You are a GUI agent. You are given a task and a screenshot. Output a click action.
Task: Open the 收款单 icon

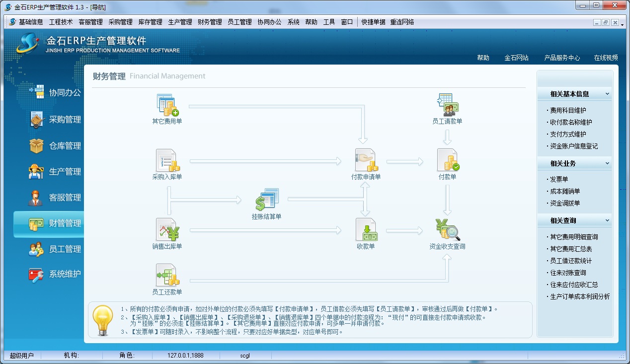coord(366,230)
